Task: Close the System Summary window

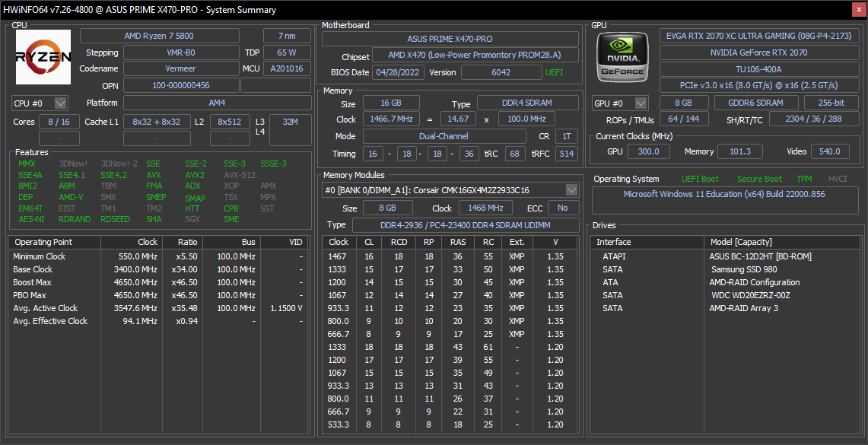Action: [x=857, y=10]
